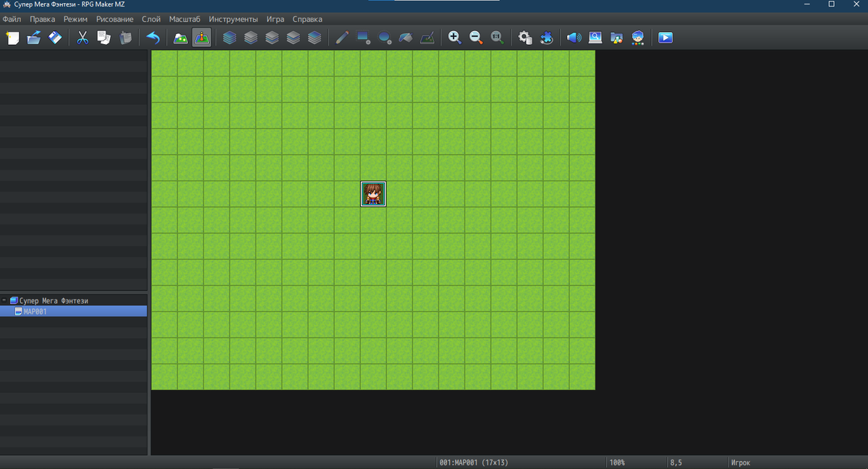This screenshot has width=868, height=469.
Task: Open the Игра menu
Action: pyautogui.click(x=276, y=19)
